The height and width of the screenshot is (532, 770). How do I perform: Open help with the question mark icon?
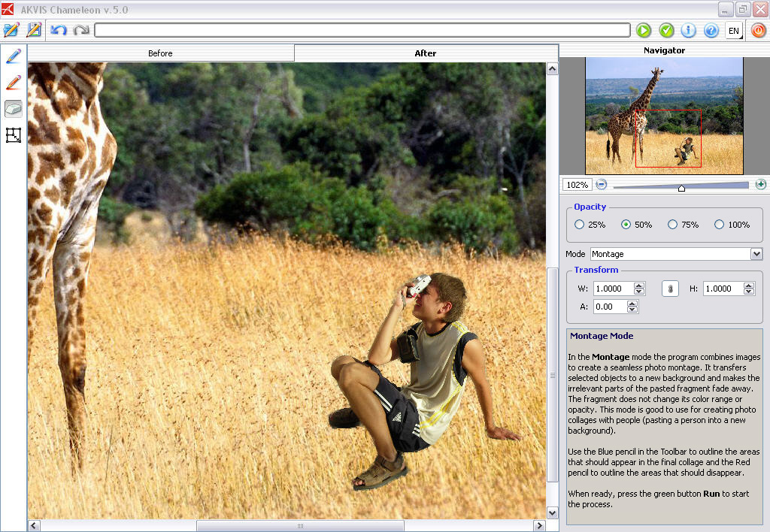[711, 30]
